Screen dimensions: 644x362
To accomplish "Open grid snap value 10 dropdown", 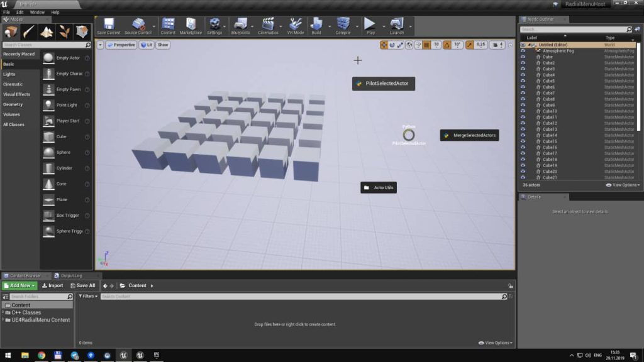I will click(x=436, y=45).
